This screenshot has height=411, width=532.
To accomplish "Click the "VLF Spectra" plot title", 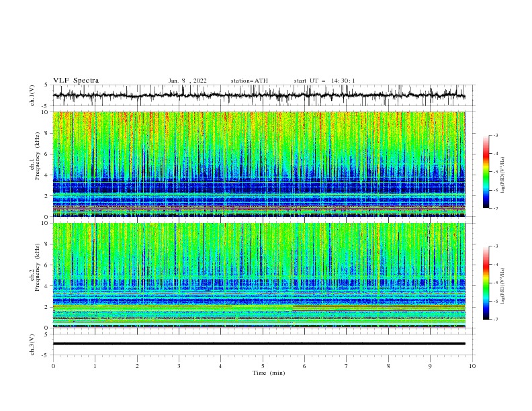I will [x=76, y=81].
